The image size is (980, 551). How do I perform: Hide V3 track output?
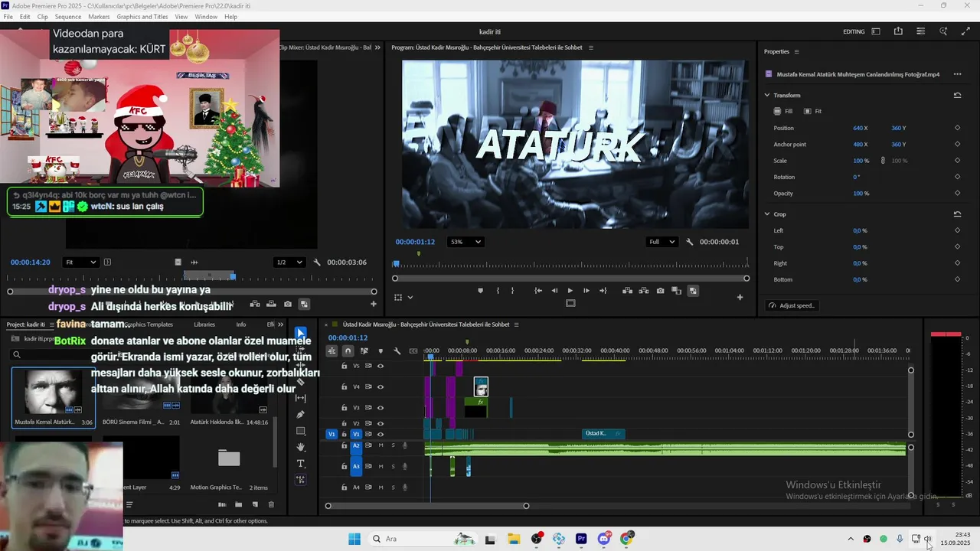click(381, 408)
